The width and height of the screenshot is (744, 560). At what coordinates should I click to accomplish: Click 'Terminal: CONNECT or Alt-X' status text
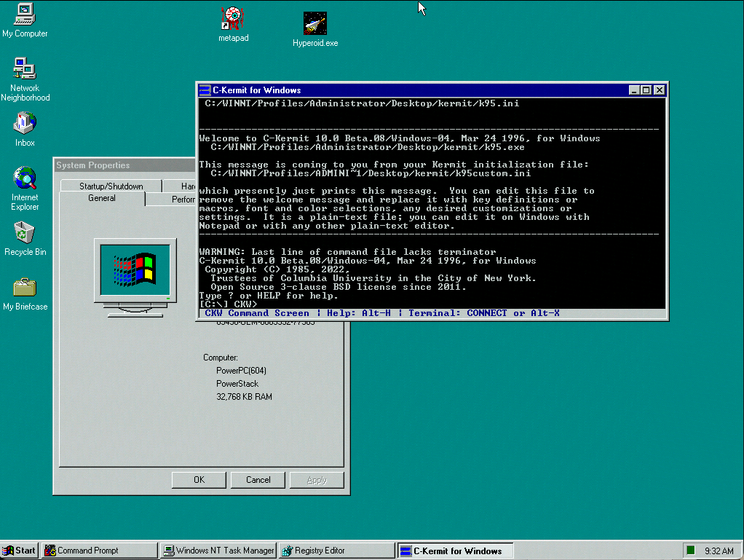(x=484, y=313)
